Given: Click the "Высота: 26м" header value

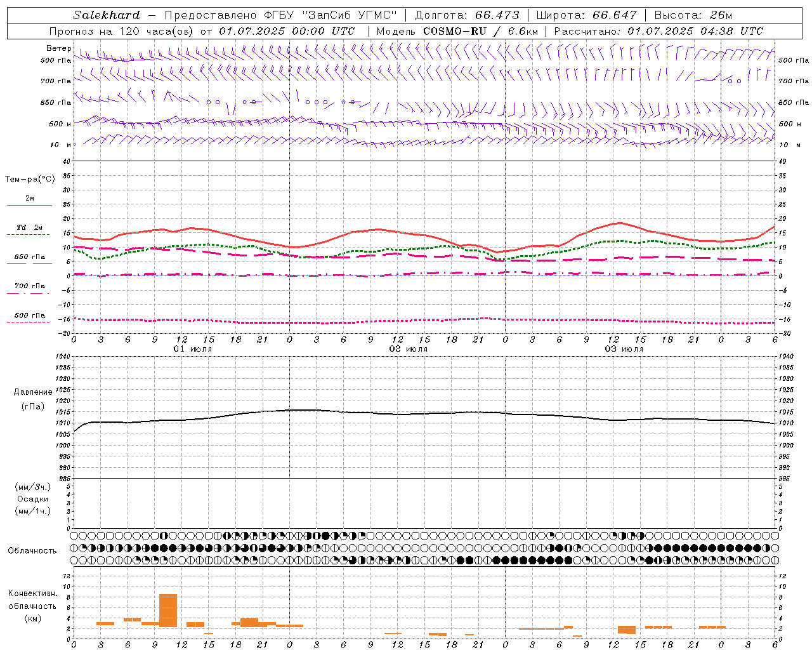Looking at the screenshot, I should tap(693, 15).
